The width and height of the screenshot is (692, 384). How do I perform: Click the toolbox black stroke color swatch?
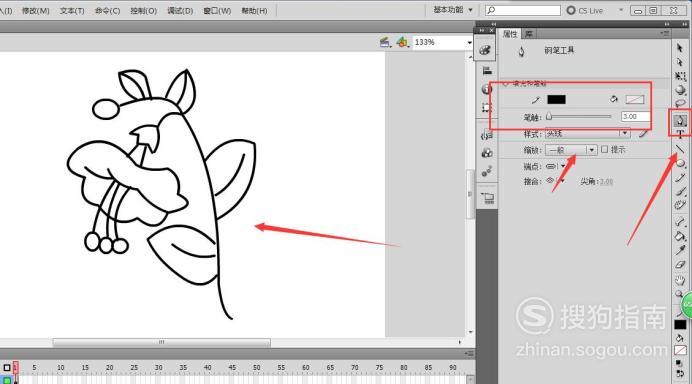(x=680, y=324)
